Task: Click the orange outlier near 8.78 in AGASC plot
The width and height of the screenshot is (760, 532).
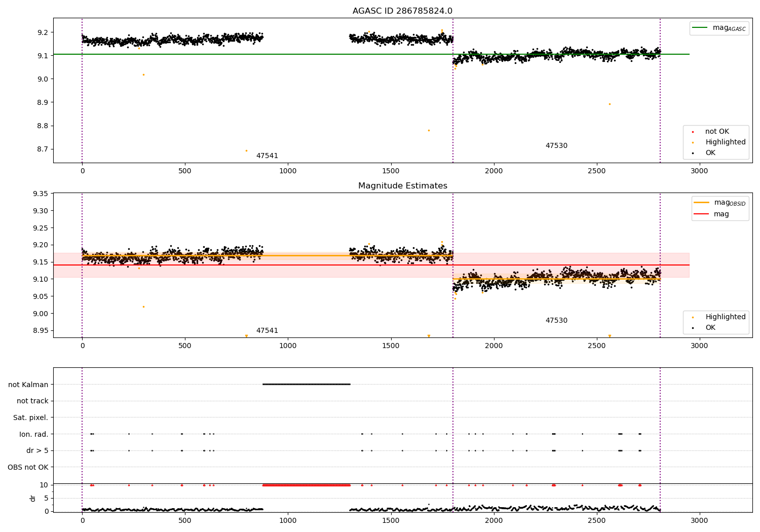Action: [429, 130]
